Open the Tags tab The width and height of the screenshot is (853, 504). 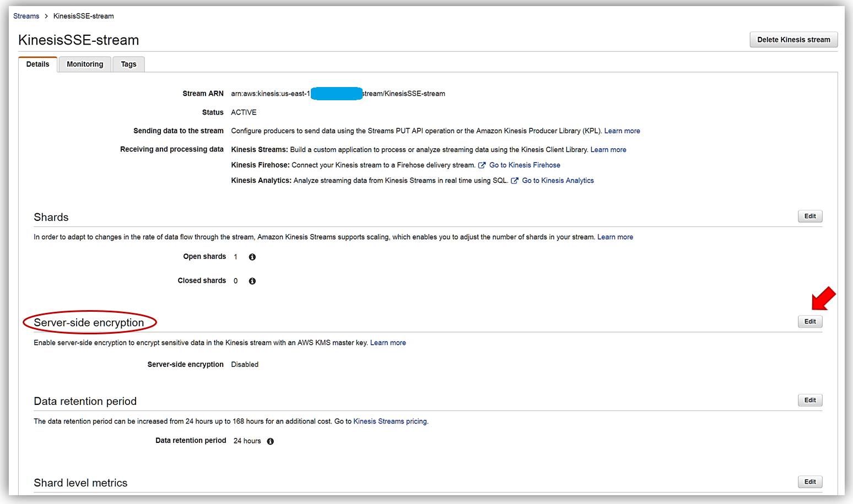(128, 64)
